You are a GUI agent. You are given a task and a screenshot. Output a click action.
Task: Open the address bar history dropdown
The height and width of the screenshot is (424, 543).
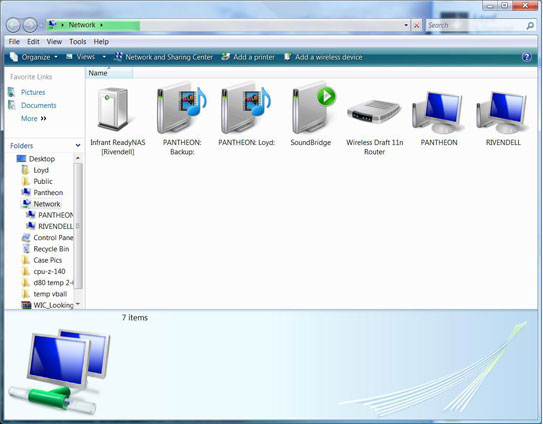point(406,25)
